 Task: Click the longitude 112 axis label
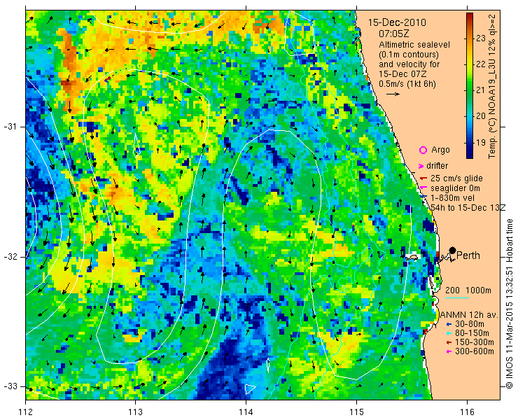(25, 412)
